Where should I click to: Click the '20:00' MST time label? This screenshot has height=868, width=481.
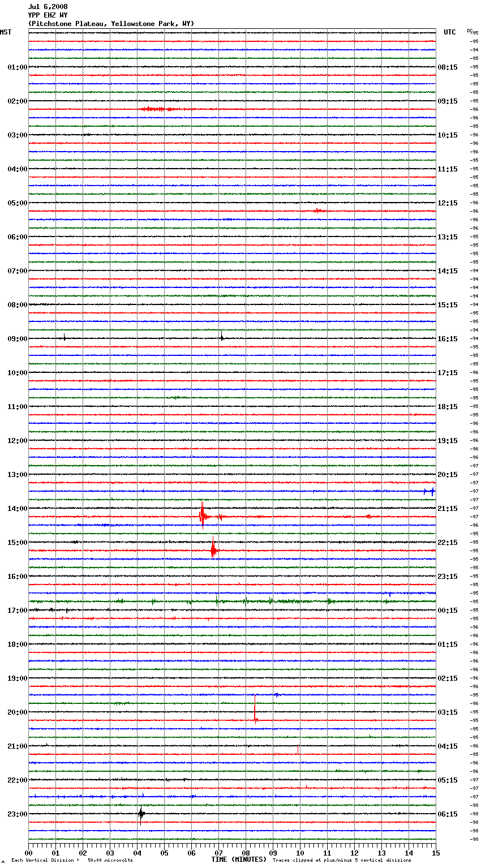point(18,712)
